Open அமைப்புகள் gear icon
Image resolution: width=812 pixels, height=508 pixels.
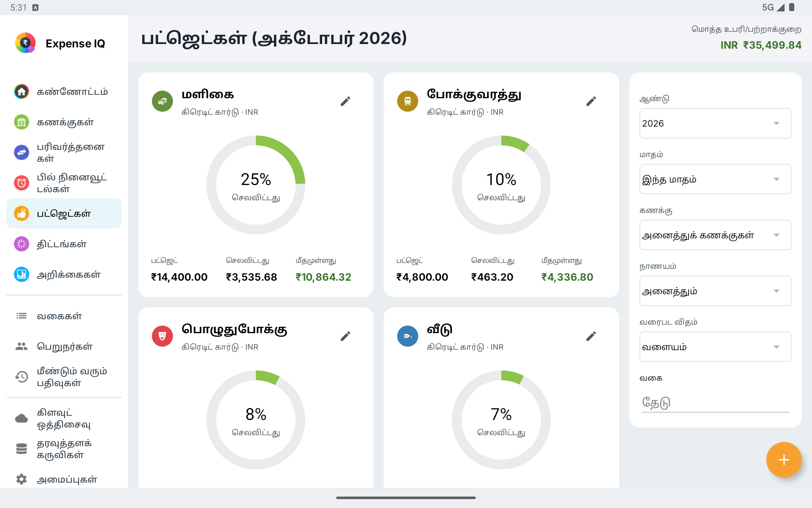22,479
